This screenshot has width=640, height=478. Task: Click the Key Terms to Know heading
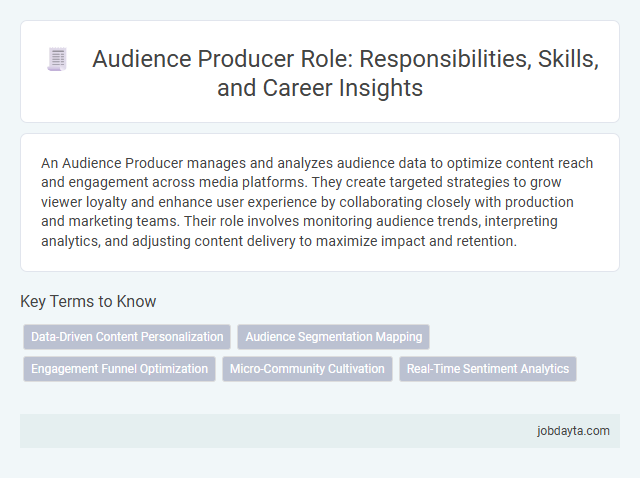point(88,301)
